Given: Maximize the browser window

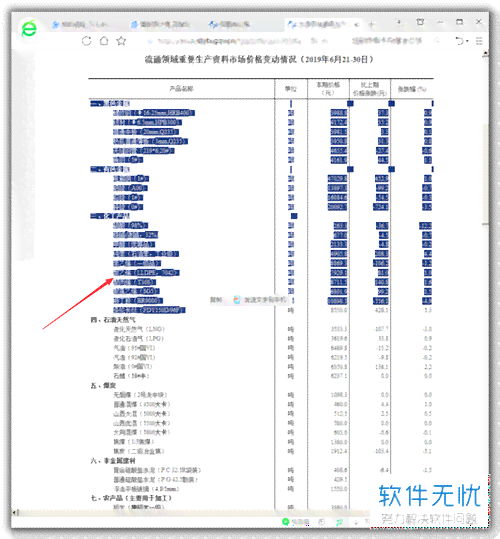Looking at the screenshot, I should pyautogui.click(x=459, y=22).
